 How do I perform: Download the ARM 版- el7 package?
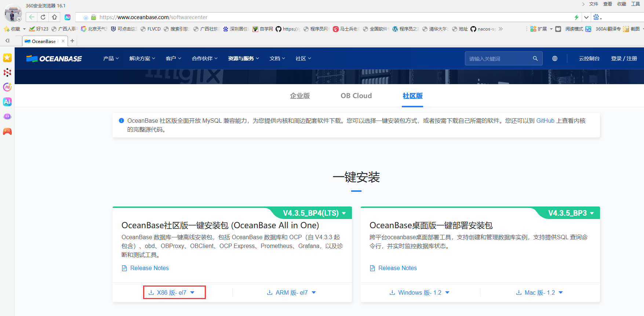291,292
